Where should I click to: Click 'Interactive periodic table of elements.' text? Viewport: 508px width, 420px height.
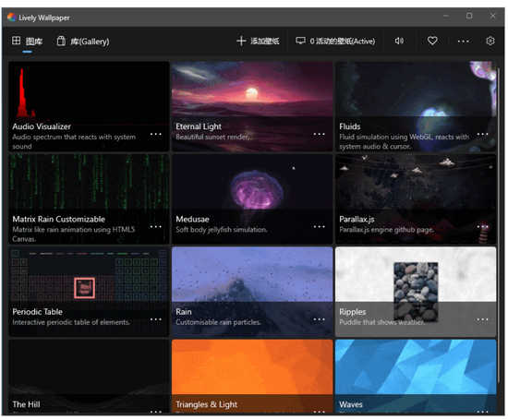[71, 322]
